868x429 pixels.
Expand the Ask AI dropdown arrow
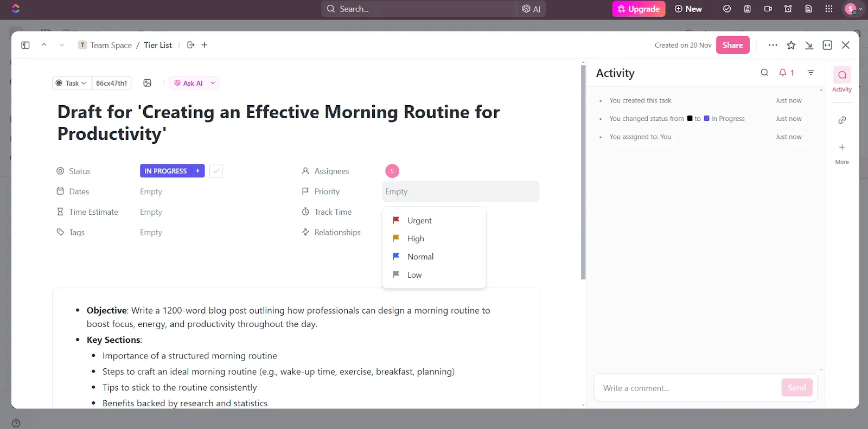click(213, 83)
